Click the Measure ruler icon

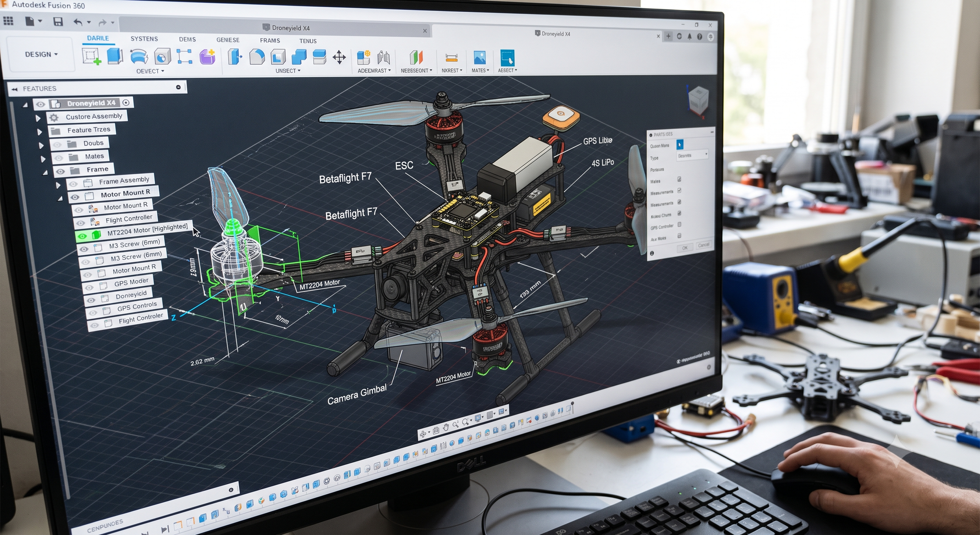(452, 58)
